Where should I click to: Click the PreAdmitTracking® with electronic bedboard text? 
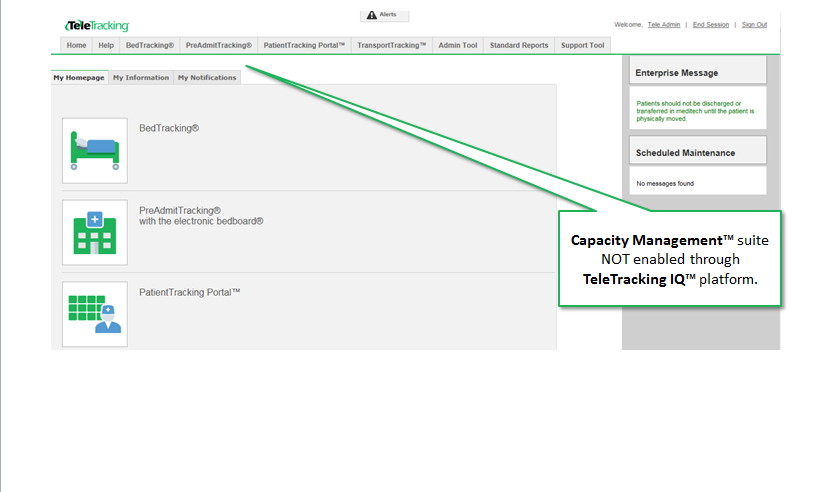coord(201,216)
